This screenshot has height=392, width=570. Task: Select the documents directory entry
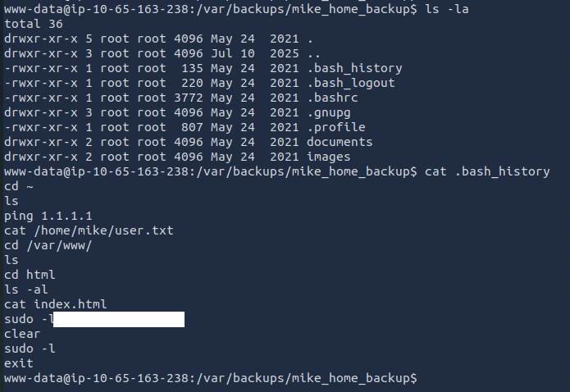(340, 142)
